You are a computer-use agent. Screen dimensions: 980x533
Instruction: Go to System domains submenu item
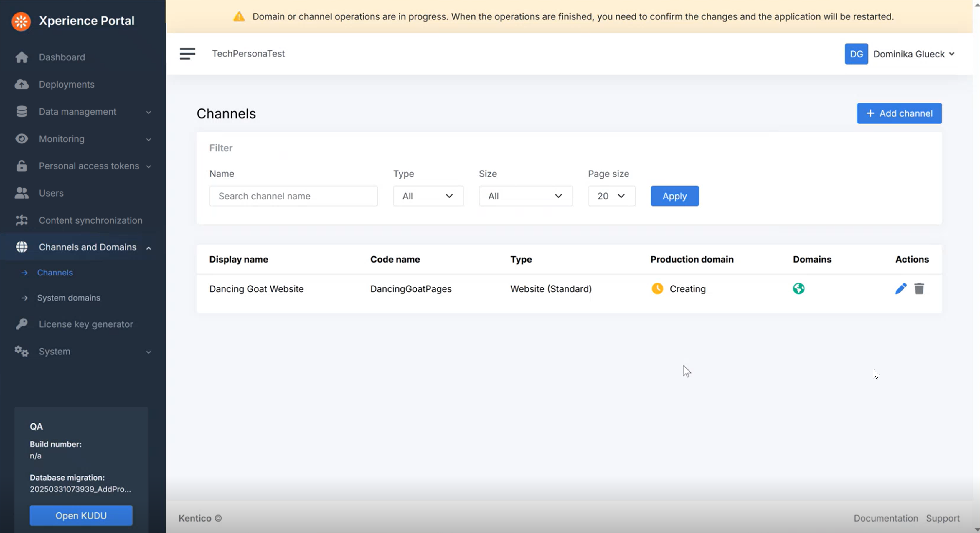68,298
